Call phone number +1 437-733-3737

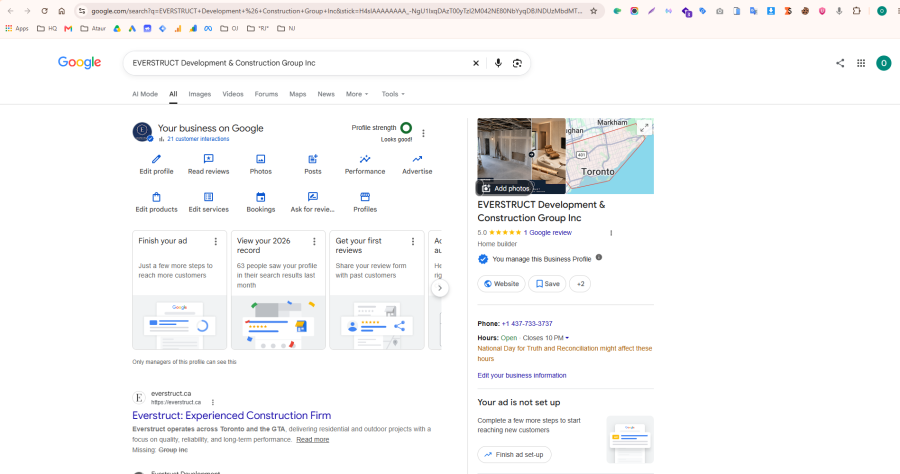tap(527, 324)
